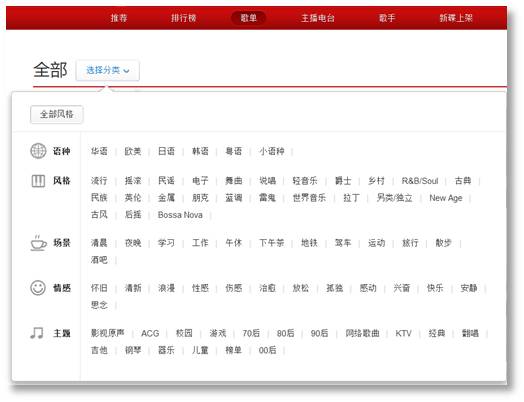524x402 pixels.
Task: Click the smiley face icon beside 情感
Action: 38,288
